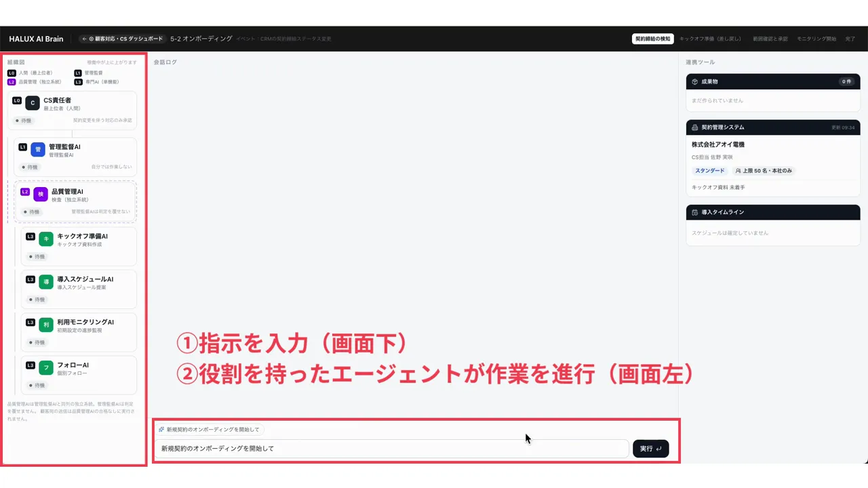Select the キックオフ準備（差し戻し） step tab

pos(710,39)
